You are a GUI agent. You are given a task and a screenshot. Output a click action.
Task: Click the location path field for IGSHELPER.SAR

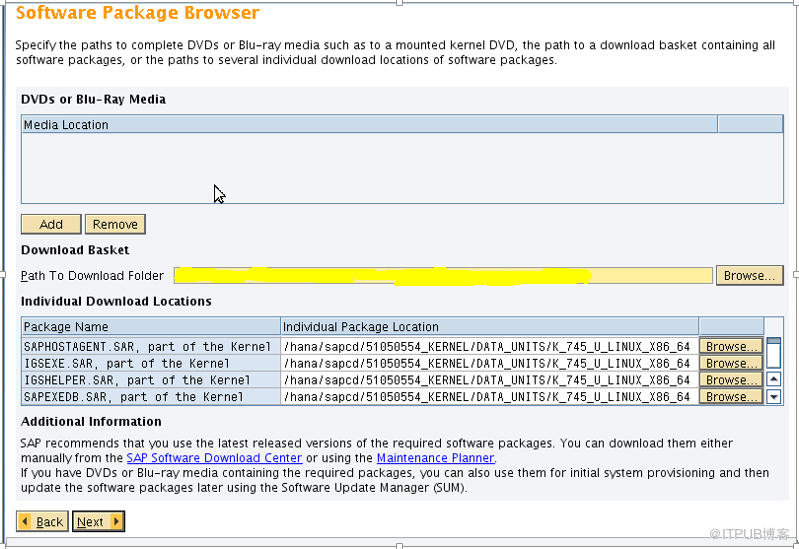tap(490, 380)
